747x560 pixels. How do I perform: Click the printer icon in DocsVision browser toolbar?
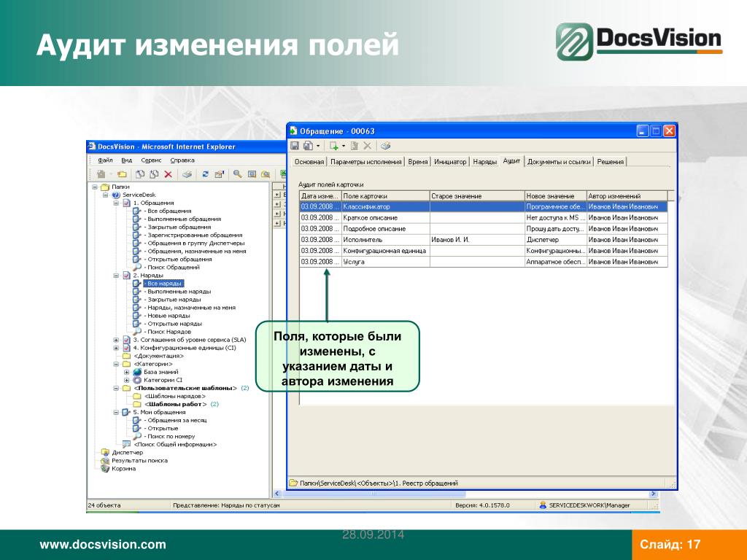(187, 174)
